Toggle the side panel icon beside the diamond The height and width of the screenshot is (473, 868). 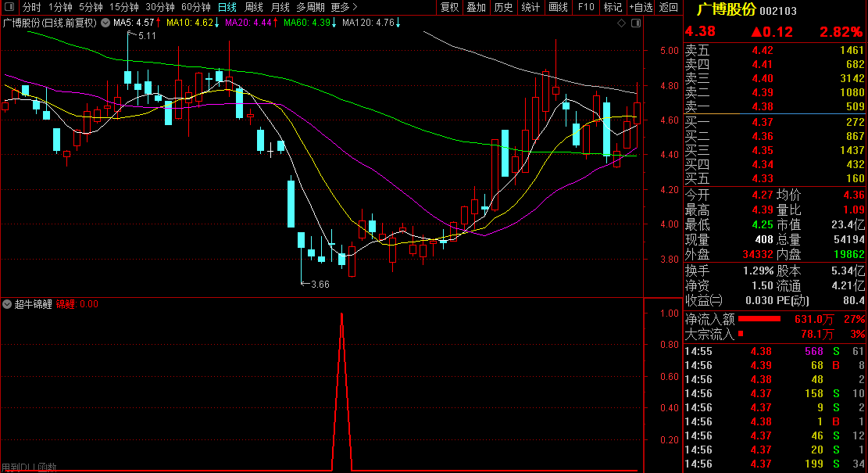pos(634,23)
